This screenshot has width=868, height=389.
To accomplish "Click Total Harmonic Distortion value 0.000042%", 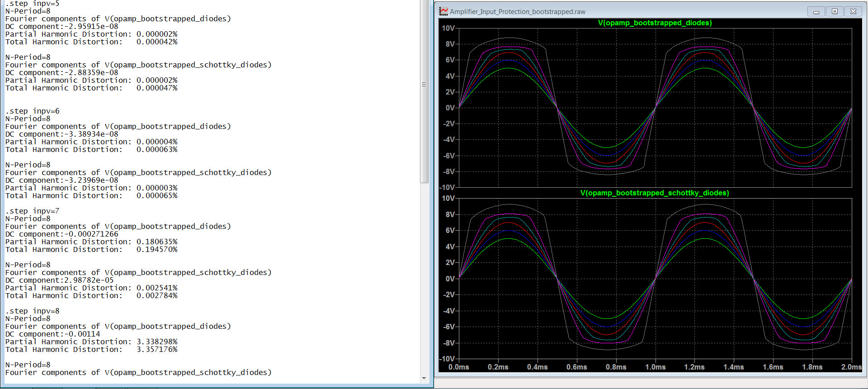I will (157, 42).
